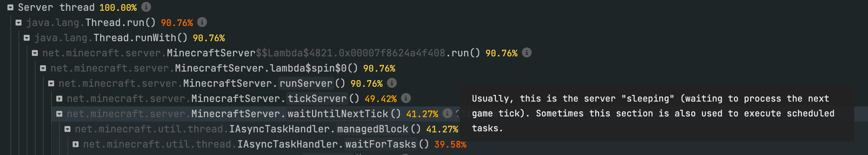Click info icon beside runServer() 90.76%

click(392, 83)
